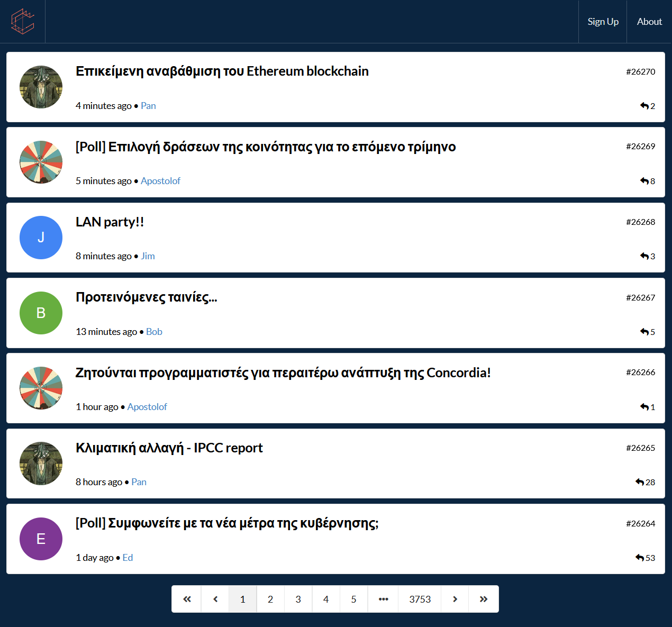The width and height of the screenshot is (672, 627).
Task: Click reply icon on IPCC report topic
Action: (x=640, y=482)
